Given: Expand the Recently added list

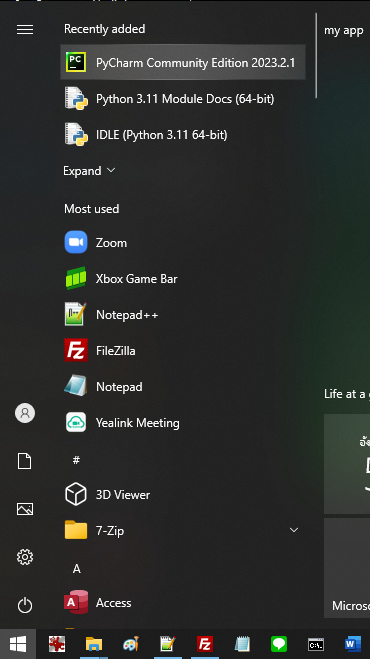Looking at the screenshot, I should click(x=89, y=171).
